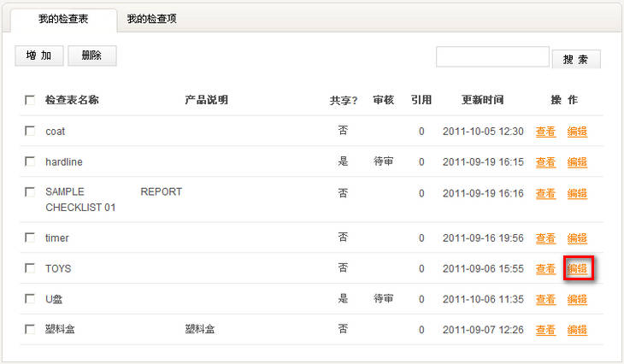The width and height of the screenshot is (624, 364).
Task: Check the timer row checkbox
Action: click(x=30, y=238)
